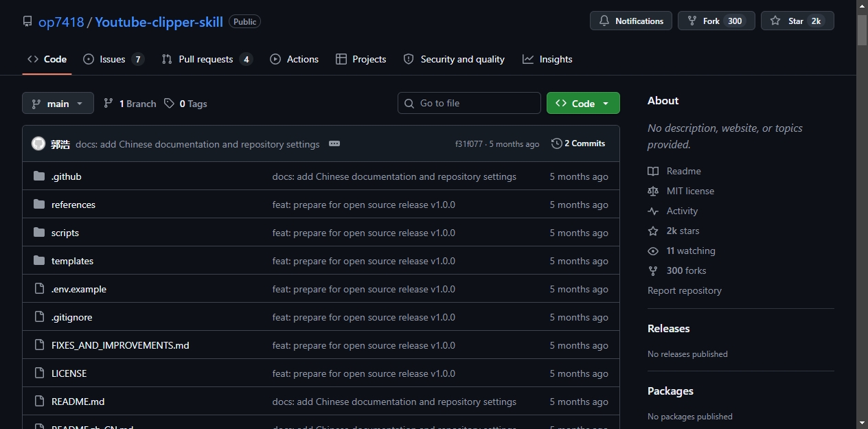Click the file icon next to .gitignore
868x429 pixels.
39,317
